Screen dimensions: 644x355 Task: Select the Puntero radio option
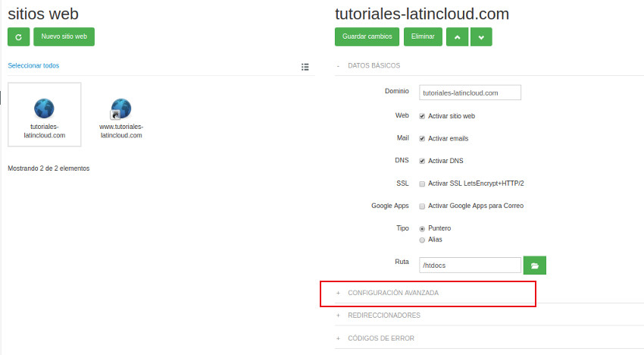422,229
